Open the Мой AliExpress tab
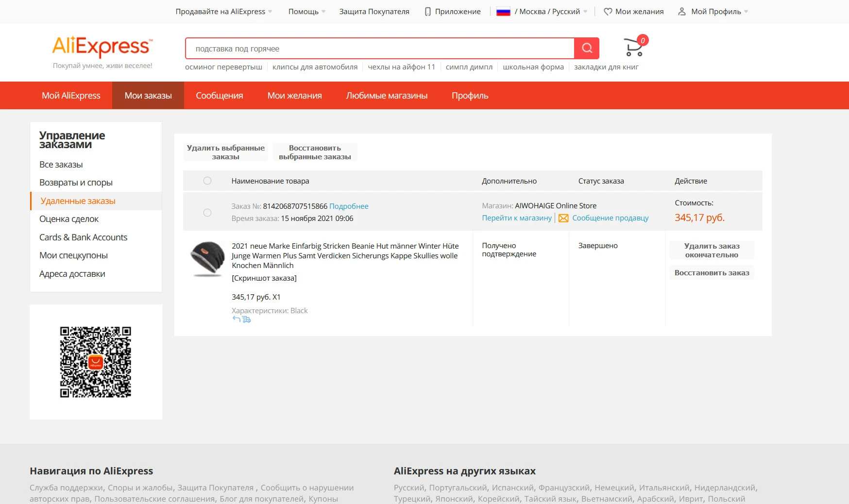This screenshot has width=849, height=504. pyautogui.click(x=71, y=96)
